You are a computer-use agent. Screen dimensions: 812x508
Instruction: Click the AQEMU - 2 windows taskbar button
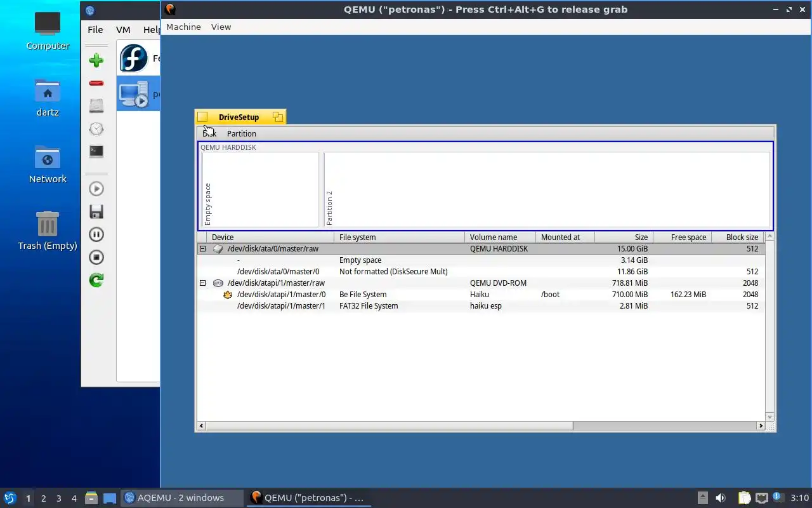181,498
